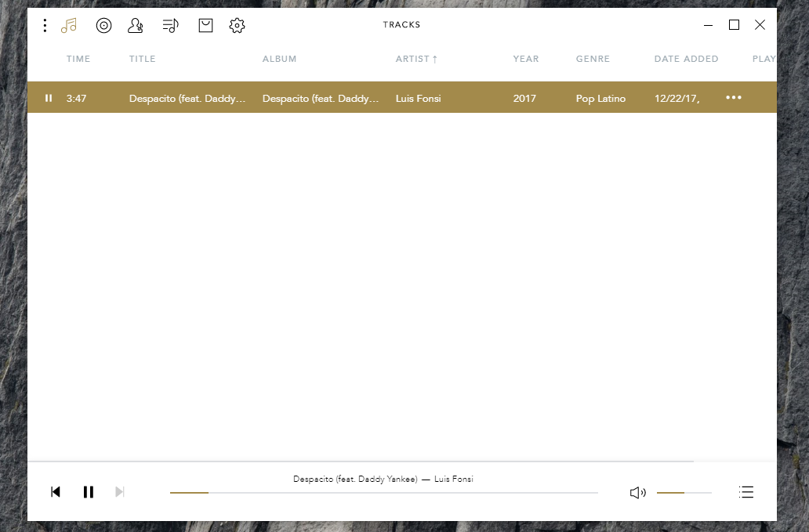Viewport: 809px width, 532px height.
Task: Open the settings gear icon
Action: click(237, 25)
